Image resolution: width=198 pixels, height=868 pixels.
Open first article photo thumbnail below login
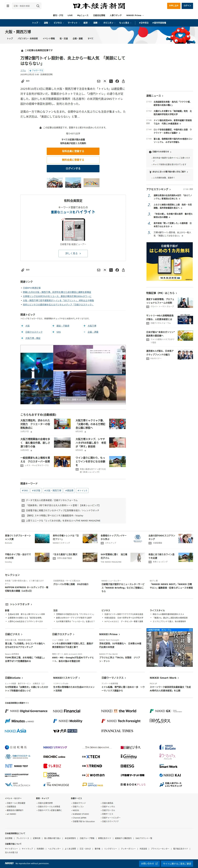point(55,183)
